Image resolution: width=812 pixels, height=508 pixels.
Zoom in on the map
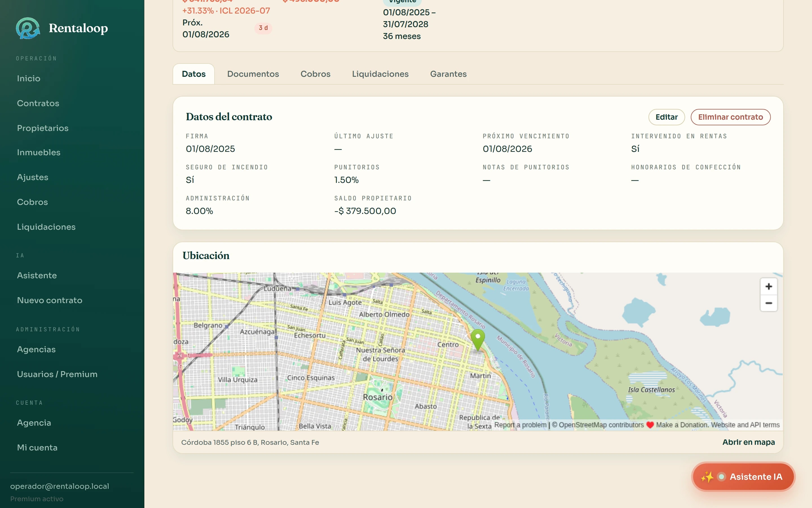[x=768, y=286]
